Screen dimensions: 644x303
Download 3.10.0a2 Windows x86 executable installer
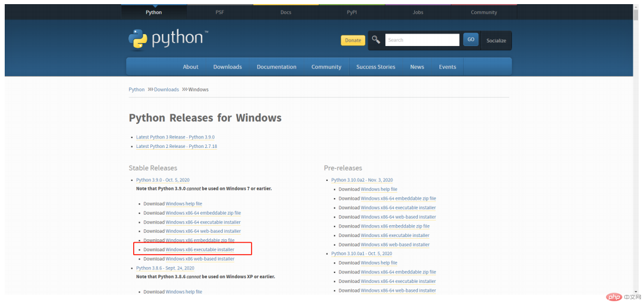395,235
